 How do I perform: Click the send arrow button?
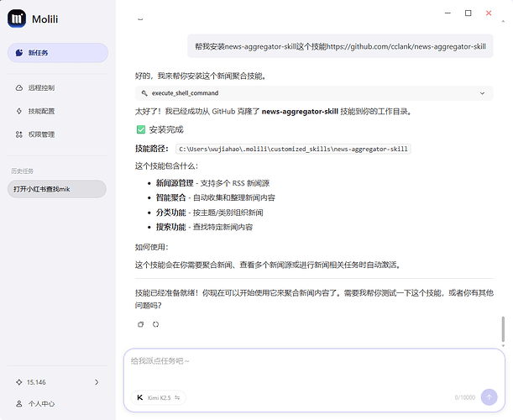[x=489, y=397]
